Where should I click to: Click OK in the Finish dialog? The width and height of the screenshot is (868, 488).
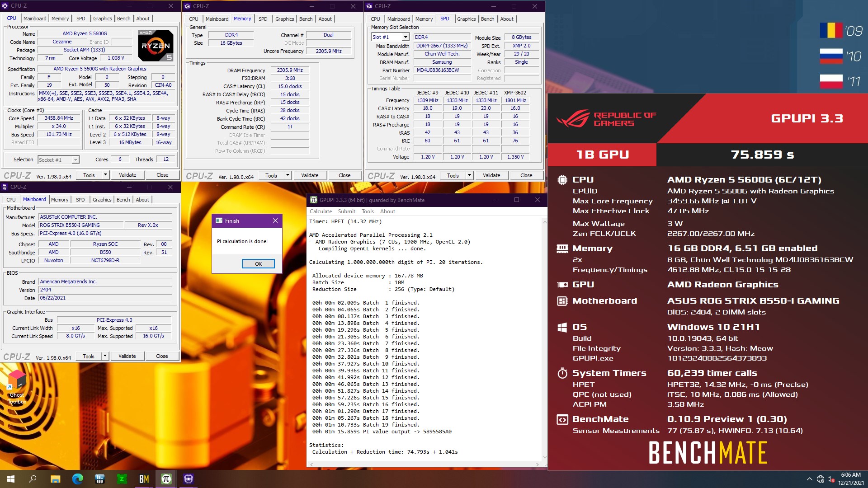coord(258,264)
